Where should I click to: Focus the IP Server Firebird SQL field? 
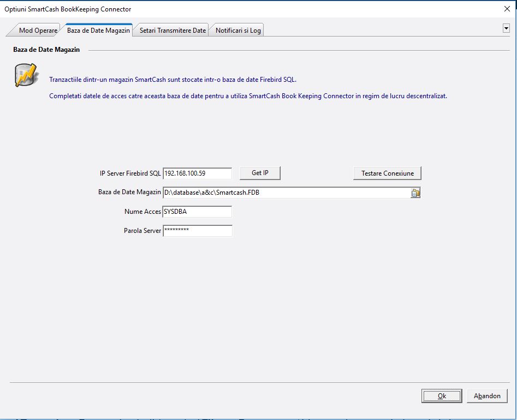tap(197, 173)
